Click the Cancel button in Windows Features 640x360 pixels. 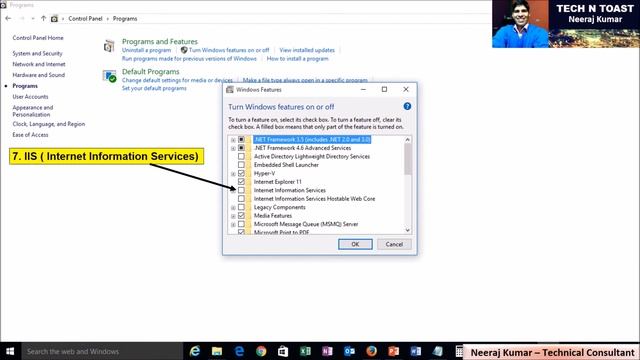point(394,244)
